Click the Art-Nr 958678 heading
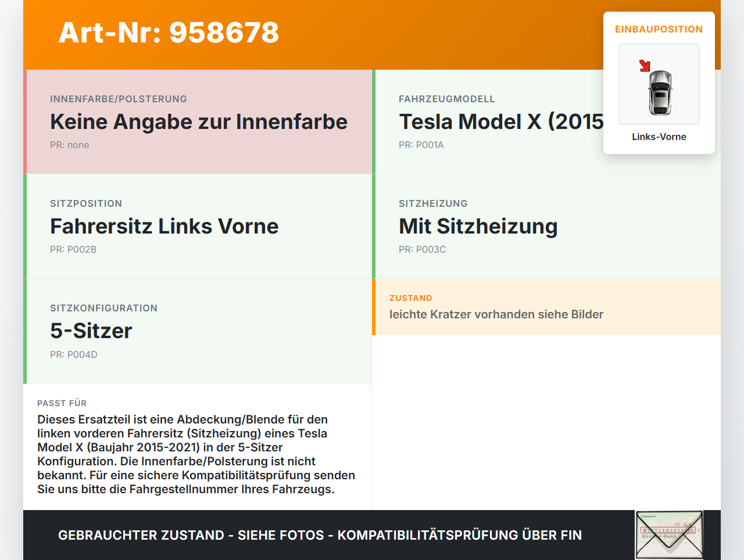744x560 pixels. (168, 33)
